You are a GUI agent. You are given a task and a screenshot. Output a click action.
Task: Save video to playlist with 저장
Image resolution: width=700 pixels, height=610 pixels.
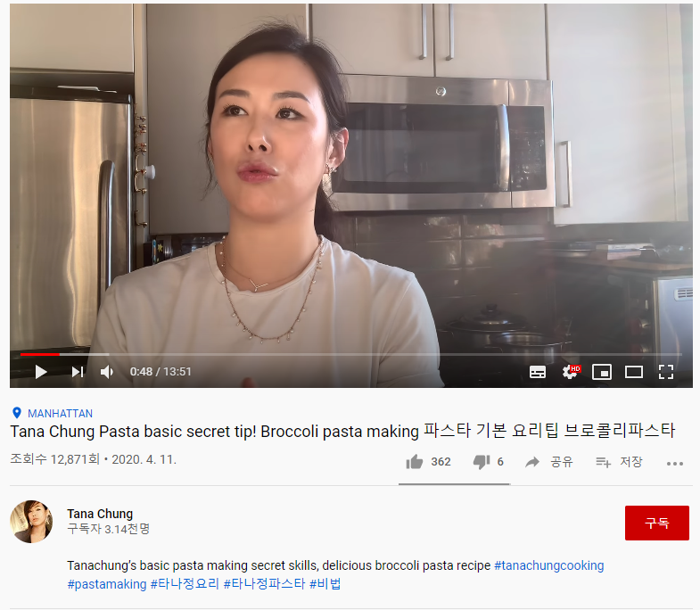coord(619,462)
